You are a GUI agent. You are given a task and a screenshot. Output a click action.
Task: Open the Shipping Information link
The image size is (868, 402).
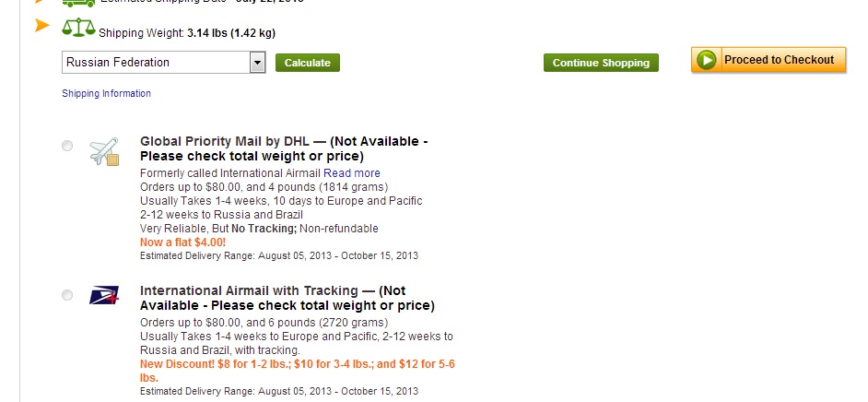click(106, 93)
